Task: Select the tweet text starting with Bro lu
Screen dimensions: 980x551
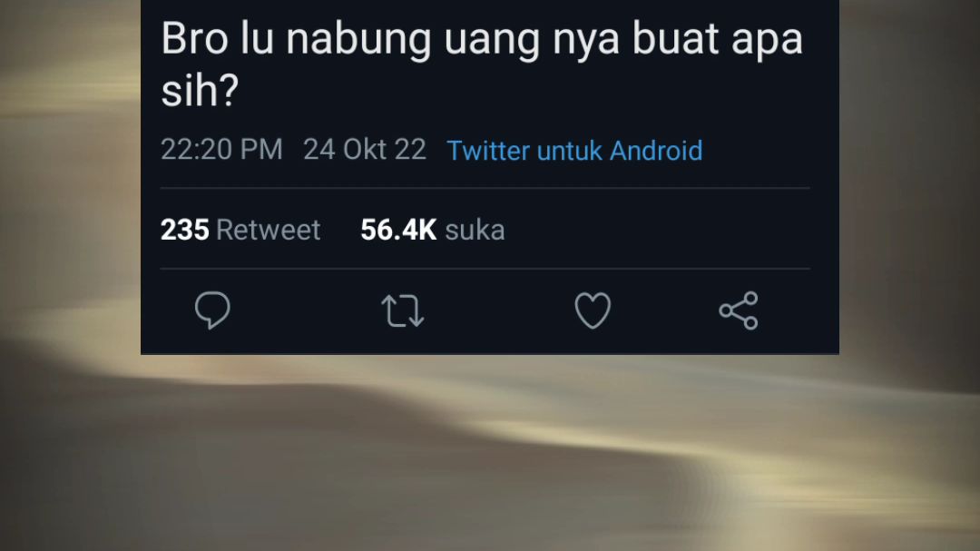Action: tap(482, 64)
